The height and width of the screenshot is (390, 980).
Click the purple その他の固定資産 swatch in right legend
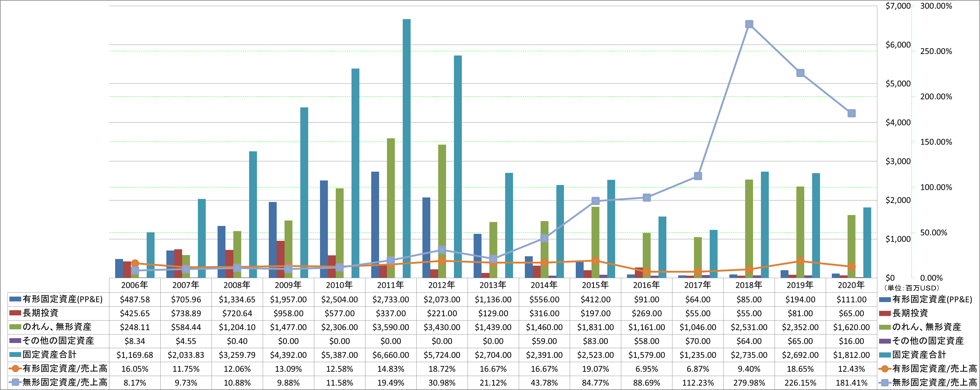pos(885,341)
